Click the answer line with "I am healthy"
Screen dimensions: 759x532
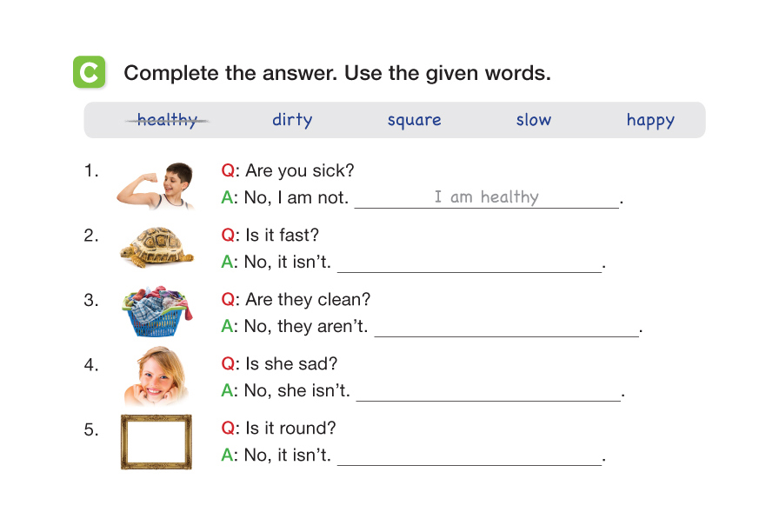point(487,198)
